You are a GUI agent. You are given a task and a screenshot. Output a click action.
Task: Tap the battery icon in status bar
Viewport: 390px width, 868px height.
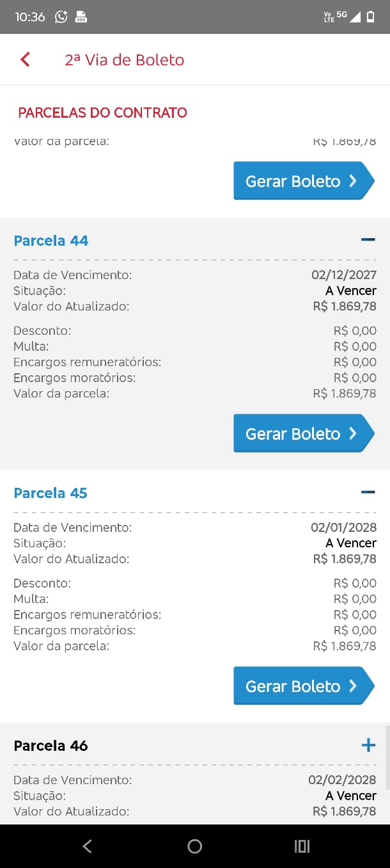[x=371, y=17]
